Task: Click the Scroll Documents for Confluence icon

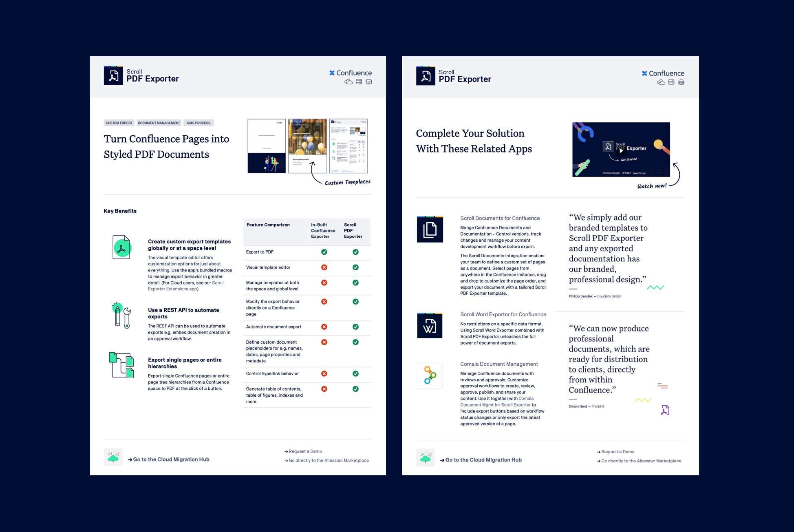Action: (x=430, y=230)
